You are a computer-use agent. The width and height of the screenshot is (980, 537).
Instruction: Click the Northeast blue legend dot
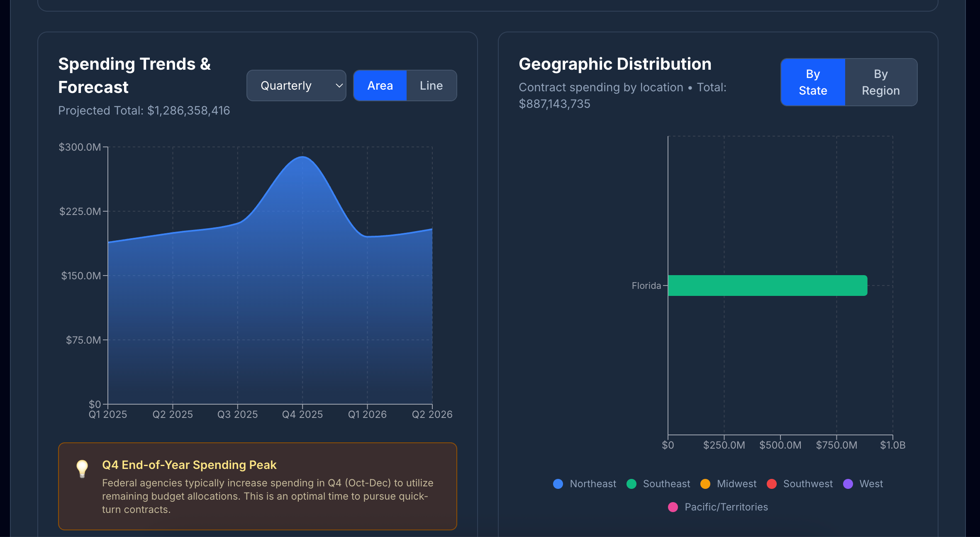pos(558,484)
